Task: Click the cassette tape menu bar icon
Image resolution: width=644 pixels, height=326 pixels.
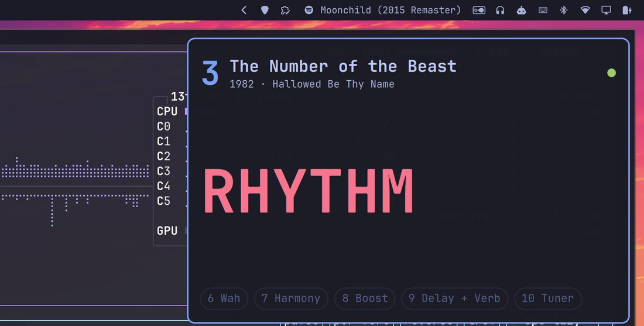Action: pyautogui.click(x=479, y=11)
